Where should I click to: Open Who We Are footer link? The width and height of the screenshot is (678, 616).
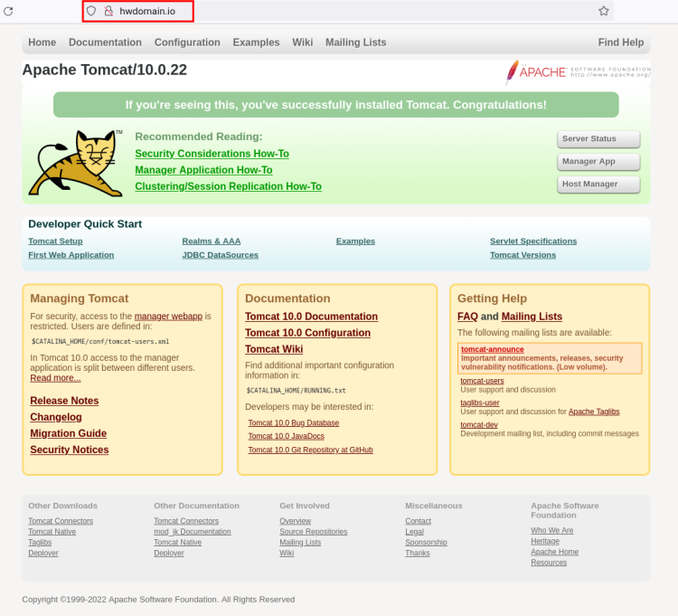click(552, 531)
